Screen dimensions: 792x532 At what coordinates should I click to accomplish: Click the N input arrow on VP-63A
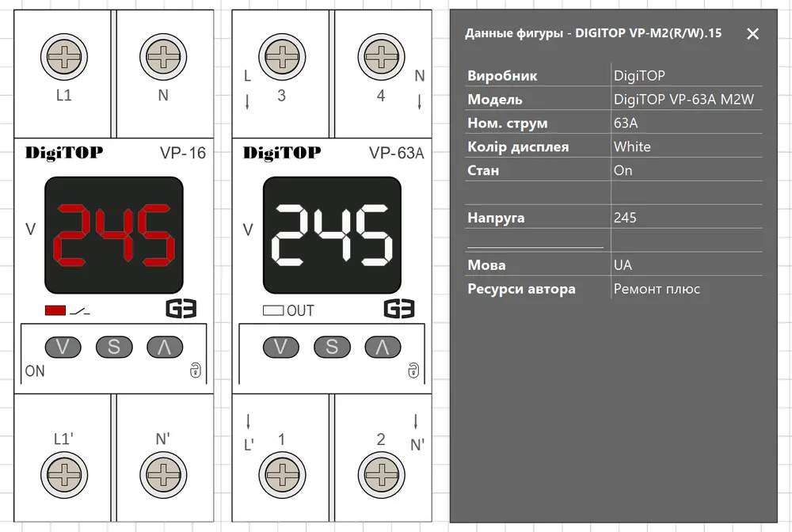(x=419, y=102)
